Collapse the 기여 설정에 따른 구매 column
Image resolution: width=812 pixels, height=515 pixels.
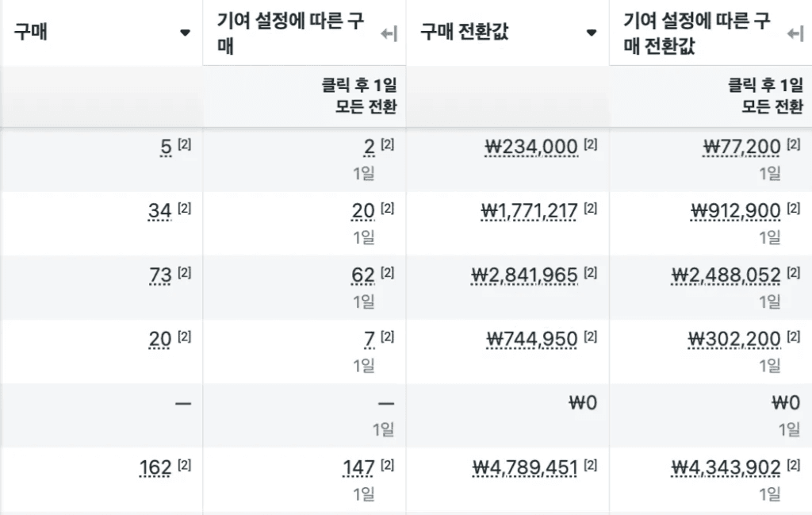tap(389, 33)
